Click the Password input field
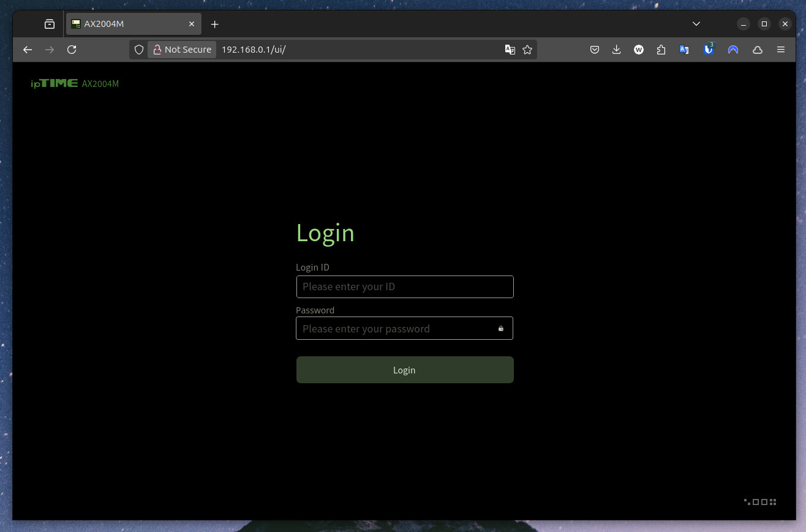Image resolution: width=806 pixels, height=532 pixels. (x=405, y=328)
